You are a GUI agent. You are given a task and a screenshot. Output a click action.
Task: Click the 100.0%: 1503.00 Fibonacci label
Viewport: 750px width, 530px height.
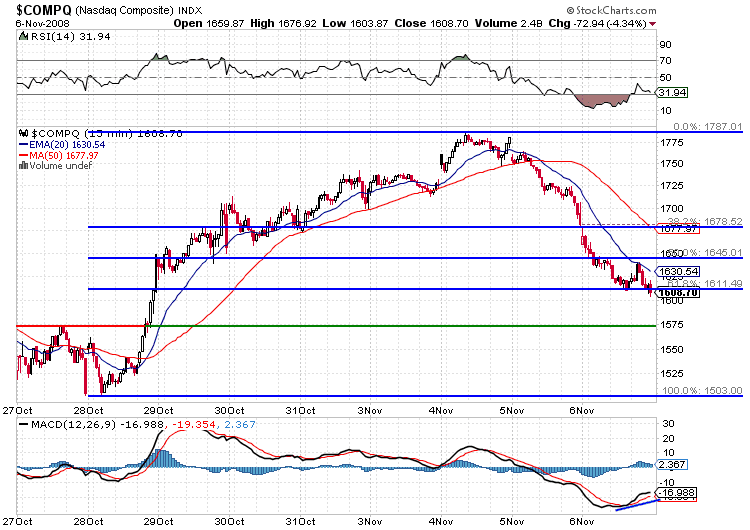pos(702,390)
